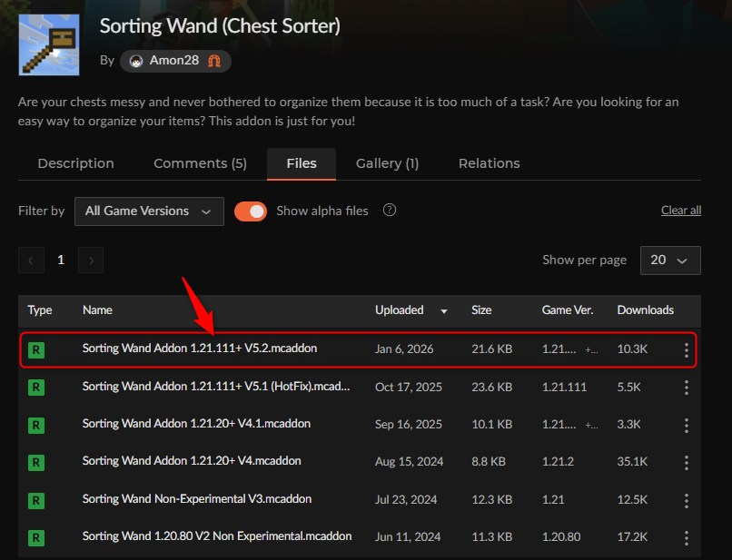The width and height of the screenshot is (732, 560).
Task: Click the alpha files help question-mark icon
Action: point(390,210)
